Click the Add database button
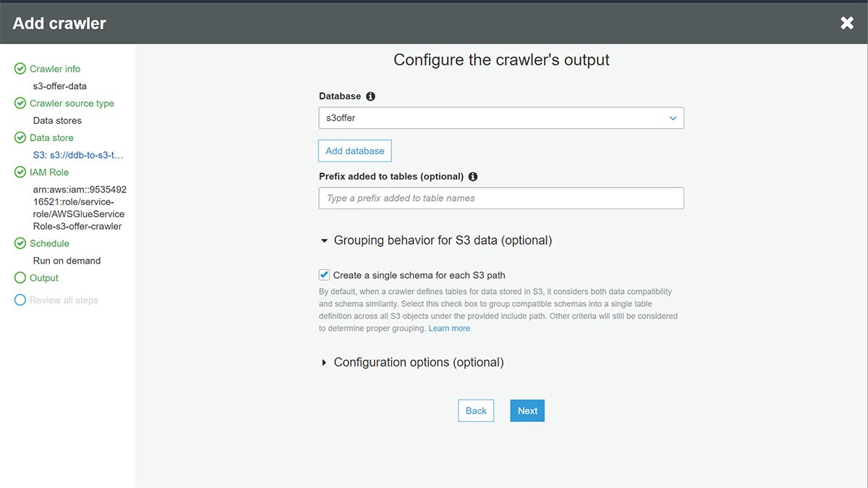 click(355, 151)
